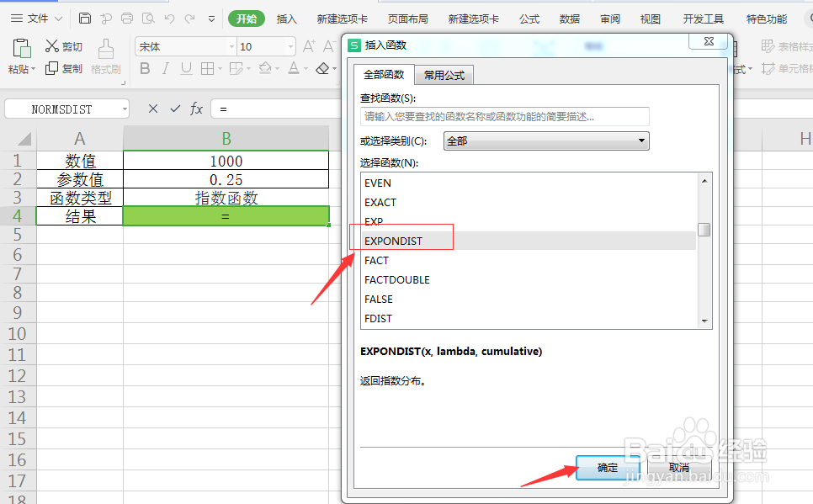Toggle underline formatting
813x504 pixels.
(186, 68)
